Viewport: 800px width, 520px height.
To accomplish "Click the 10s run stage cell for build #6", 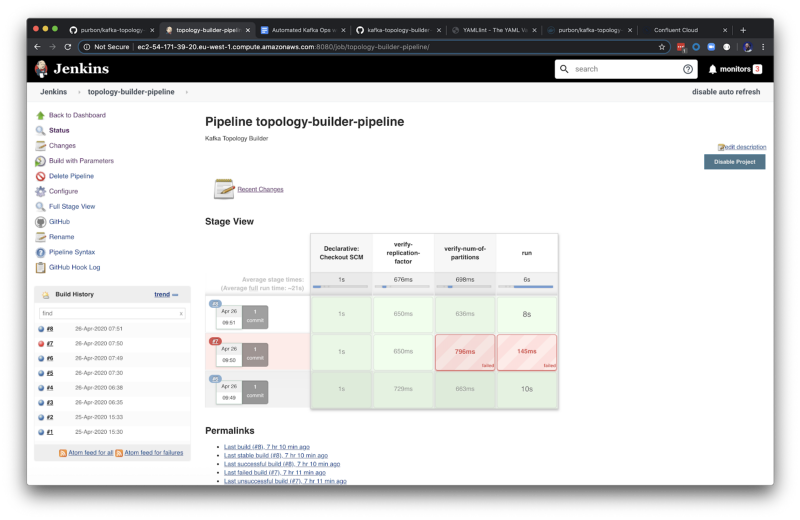I will tap(527, 389).
